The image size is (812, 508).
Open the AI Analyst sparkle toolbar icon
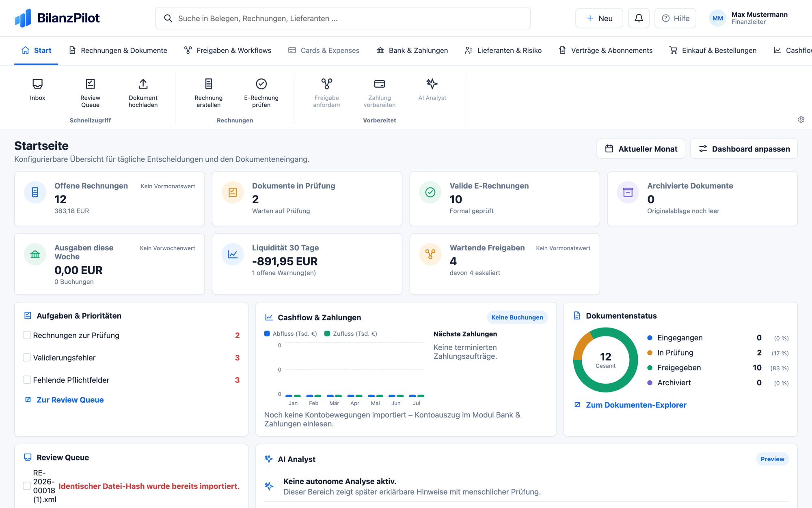tap(432, 84)
